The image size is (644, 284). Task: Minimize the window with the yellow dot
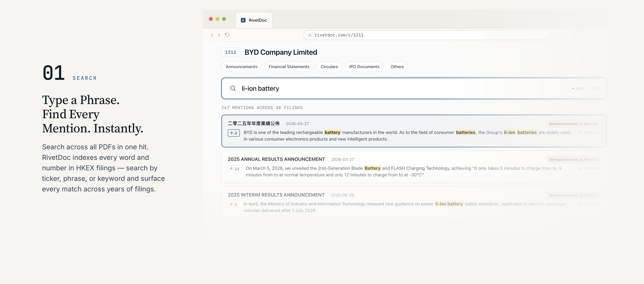click(217, 19)
